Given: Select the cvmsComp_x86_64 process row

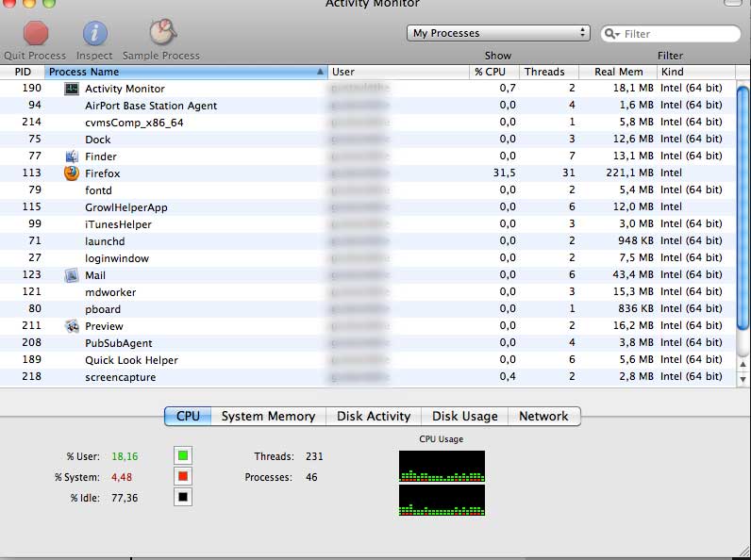Looking at the screenshot, I should tap(367, 123).
